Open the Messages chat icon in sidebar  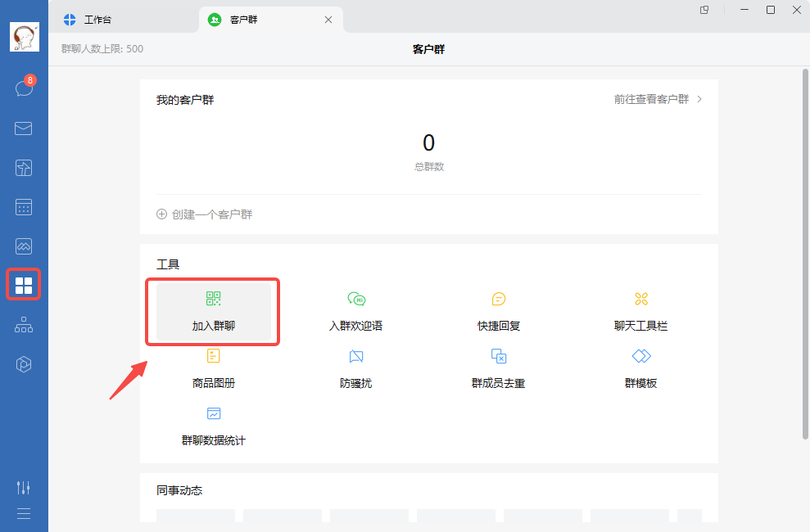(24, 88)
